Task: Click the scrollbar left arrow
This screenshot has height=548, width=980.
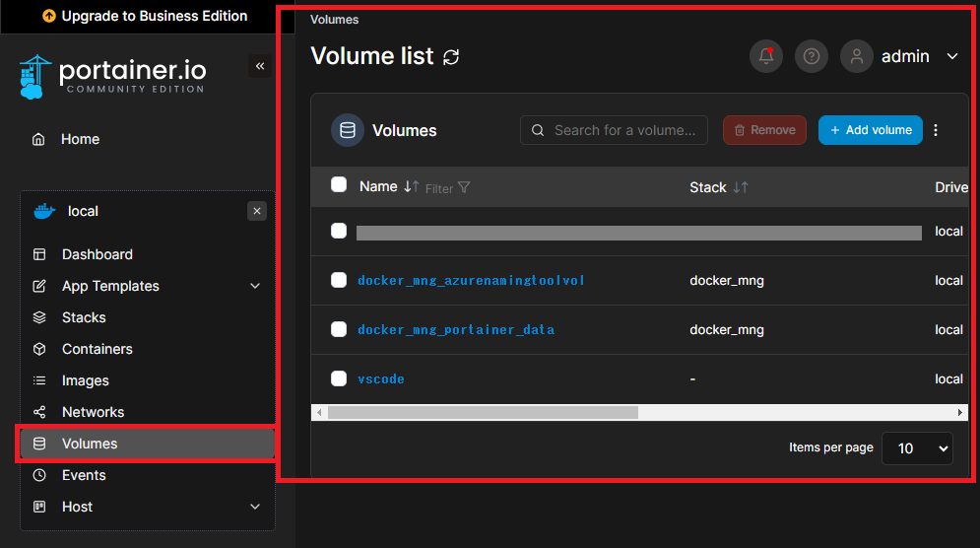Action: click(x=319, y=412)
